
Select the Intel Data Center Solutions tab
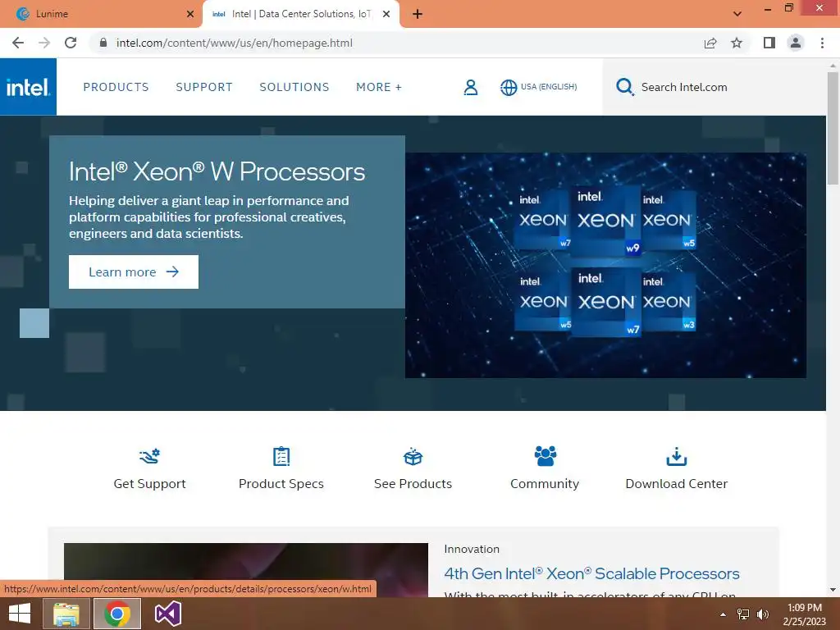pyautogui.click(x=300, y=14)
